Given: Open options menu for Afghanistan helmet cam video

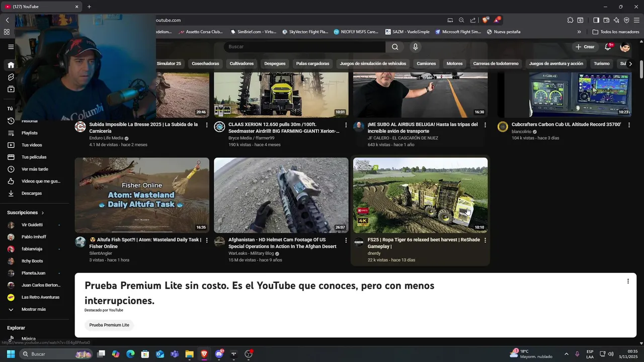Looking at the screenshot, I should point(346,240).
